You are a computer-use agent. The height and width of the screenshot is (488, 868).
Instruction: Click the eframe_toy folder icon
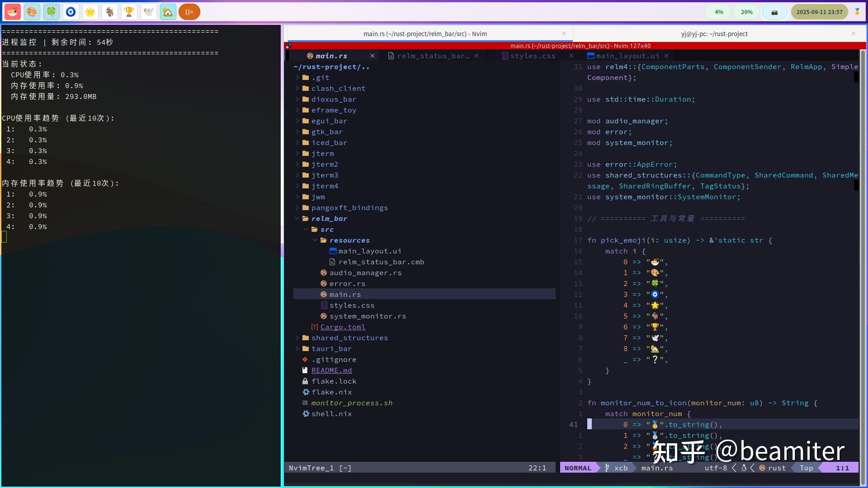pos(306,110)
